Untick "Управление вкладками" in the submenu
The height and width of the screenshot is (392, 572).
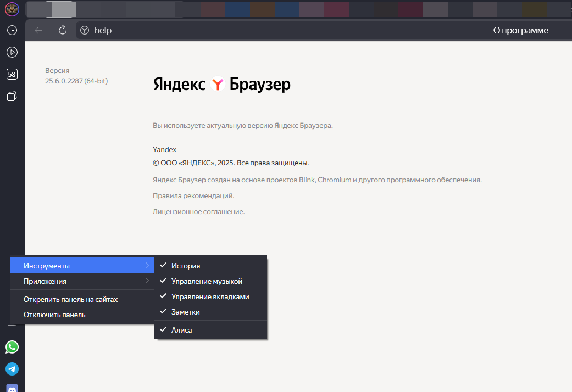210,296
